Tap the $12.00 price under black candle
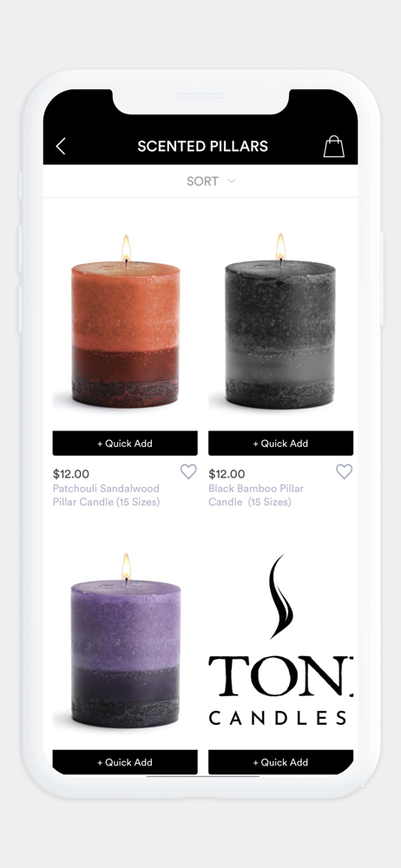The image size is (401, 868). [x=227, y=474]
